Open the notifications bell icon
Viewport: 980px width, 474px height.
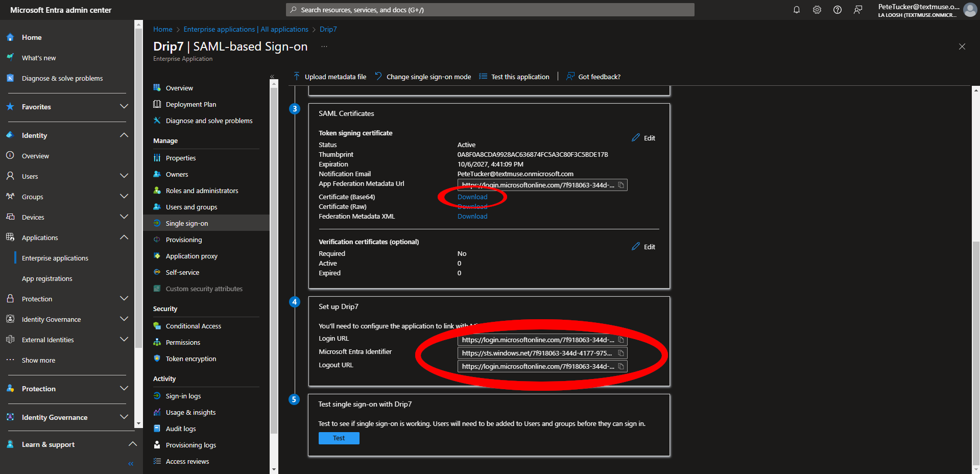(797, 10)
